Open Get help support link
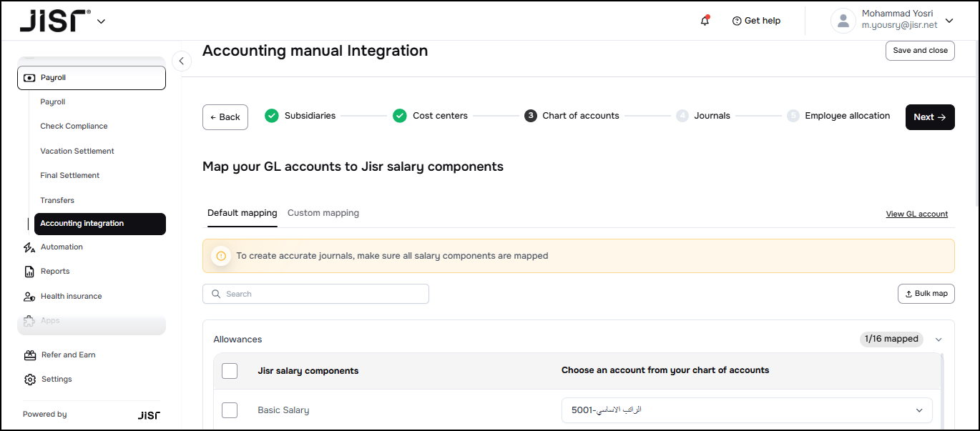 [756, 21]
